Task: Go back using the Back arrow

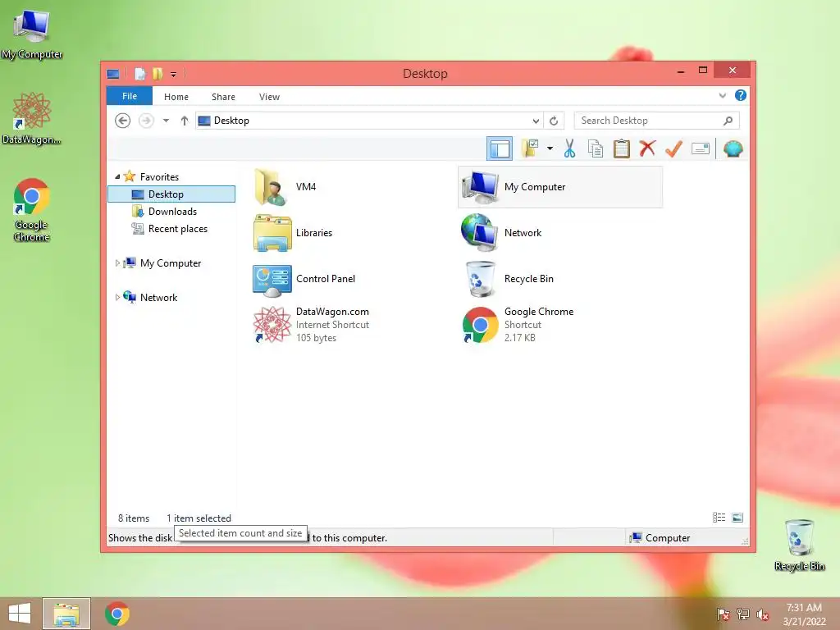Action: [123, 121]
